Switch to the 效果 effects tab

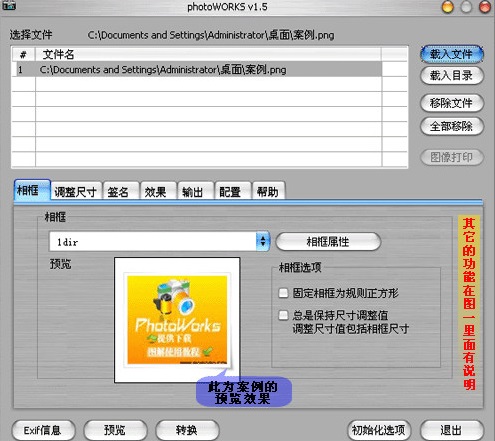click(x=158, y=192)
